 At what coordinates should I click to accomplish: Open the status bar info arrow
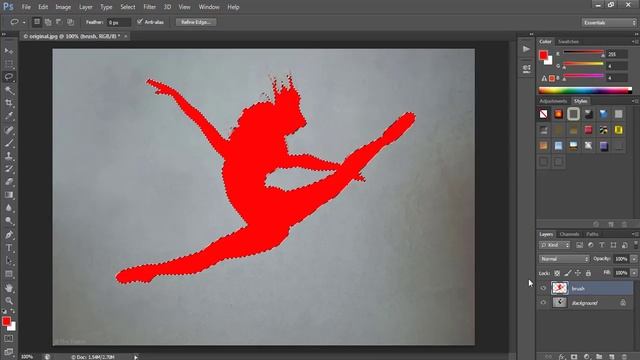click(136, 357)
